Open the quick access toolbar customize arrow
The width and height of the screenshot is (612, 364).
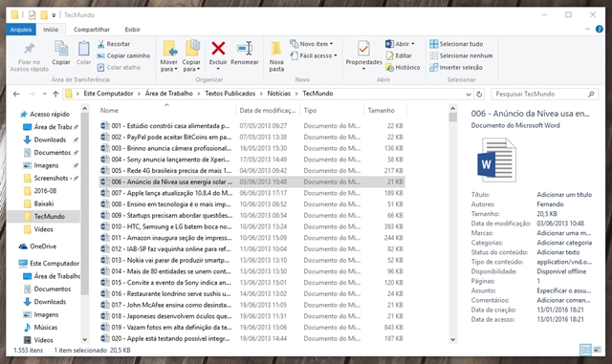click(54, 15)
